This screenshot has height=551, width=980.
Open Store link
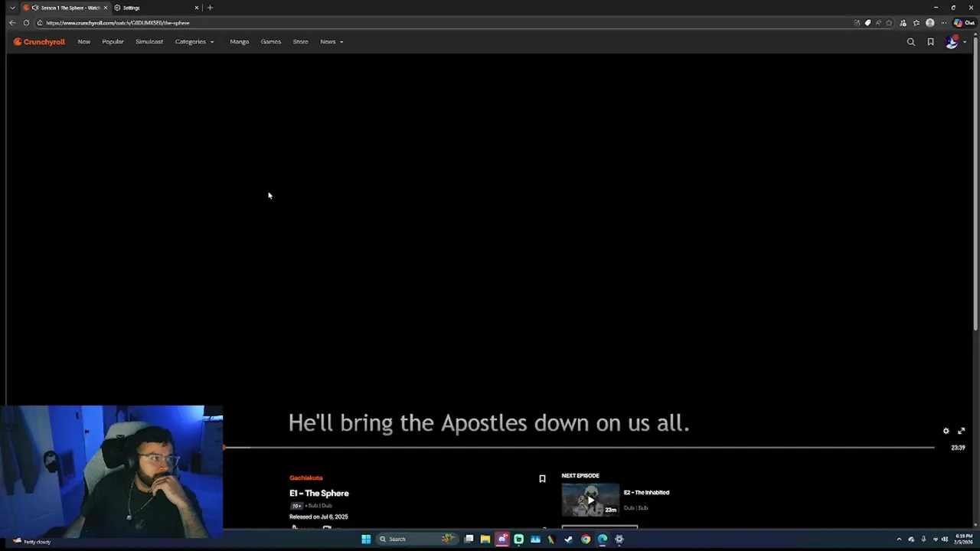300,42
